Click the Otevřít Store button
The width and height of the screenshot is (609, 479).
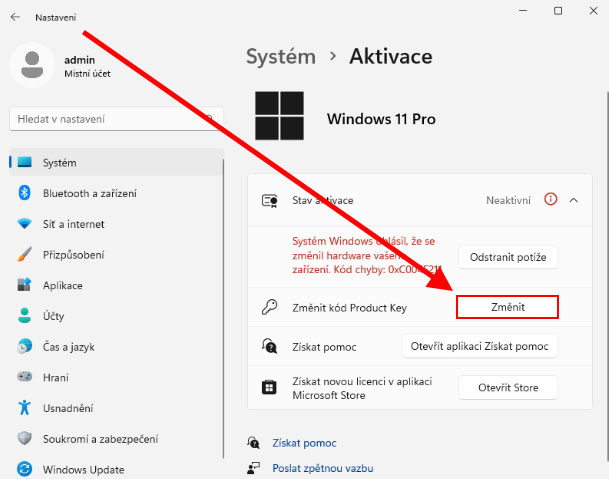(x=508, y=387)
